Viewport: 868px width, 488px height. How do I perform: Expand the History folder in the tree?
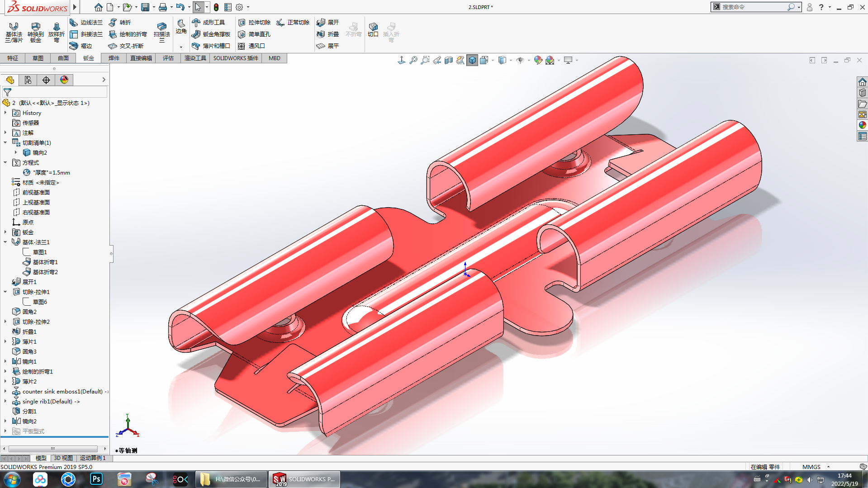tap(5, 113)
